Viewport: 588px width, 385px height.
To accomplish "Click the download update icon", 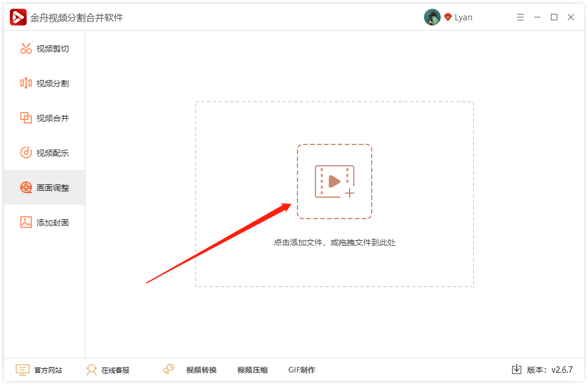I will click(x=516, y=369).
